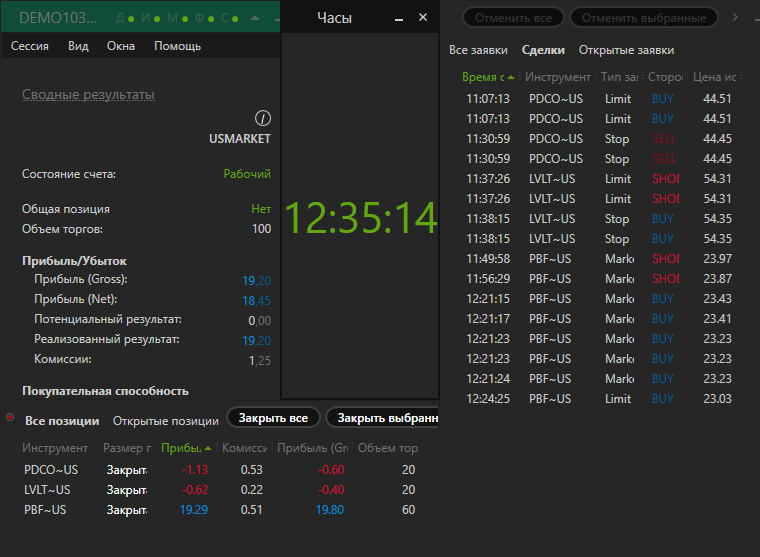Click the Закрыть все button
Screen dimensions: 760x557
[x=273, y=418]
